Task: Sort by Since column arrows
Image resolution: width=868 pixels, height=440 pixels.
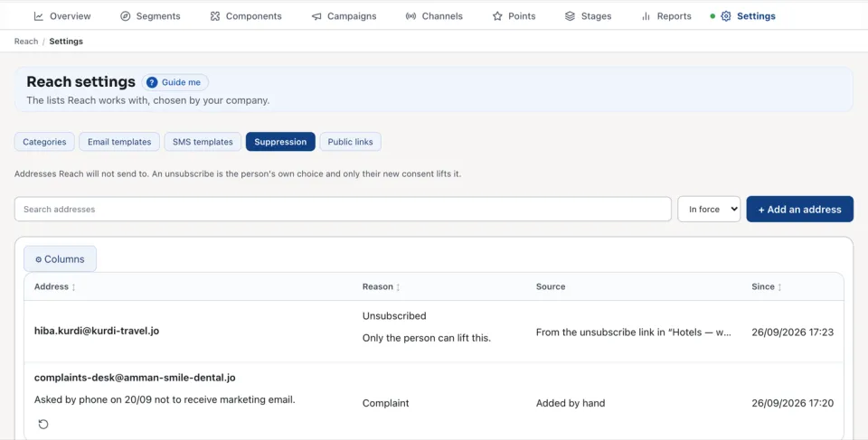Action: point(779,287)
